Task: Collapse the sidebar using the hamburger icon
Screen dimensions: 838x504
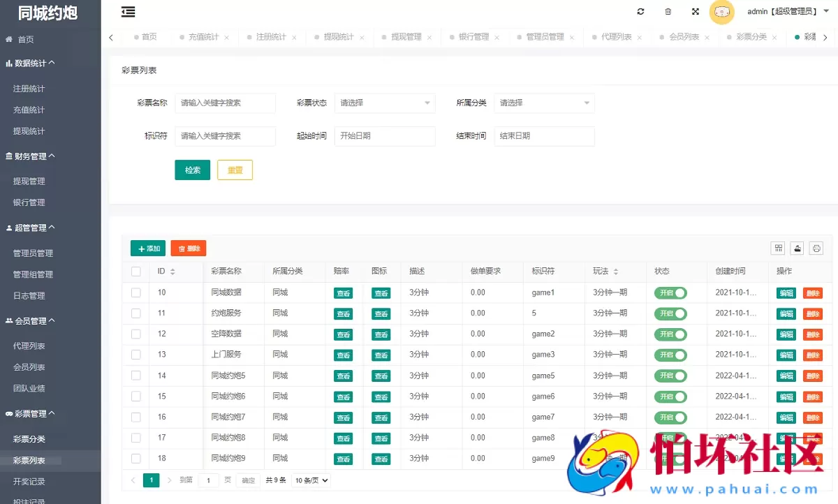Action: click(x=128, y=12)
